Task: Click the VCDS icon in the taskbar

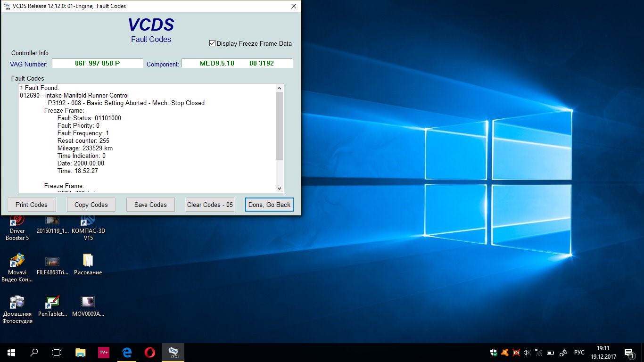Action: click(x=173, y=352)
